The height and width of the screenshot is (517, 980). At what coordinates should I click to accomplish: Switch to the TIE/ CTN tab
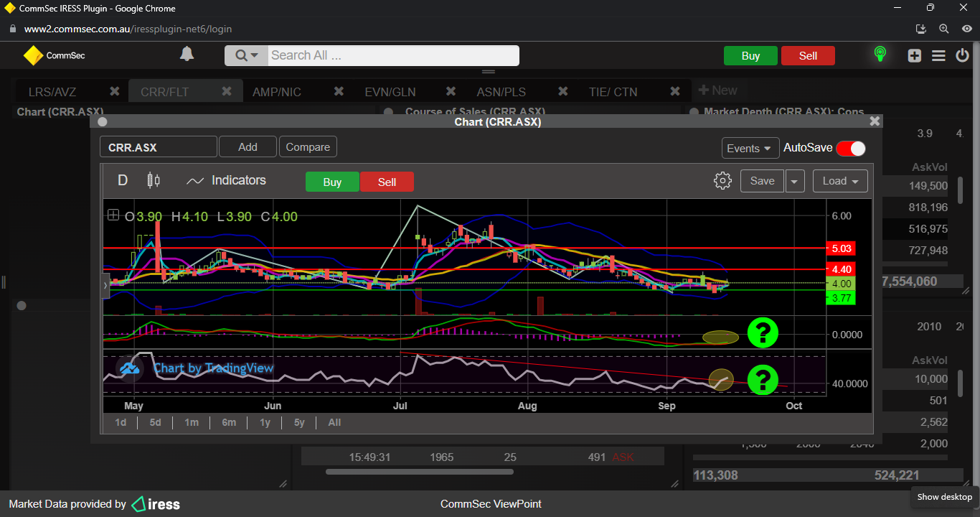click(x=613, y=92)
